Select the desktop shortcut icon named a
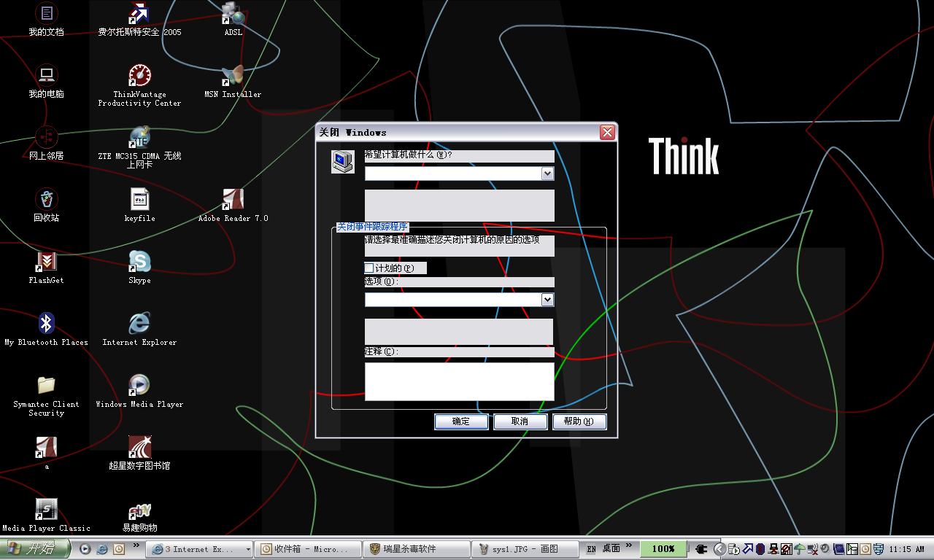This screenshot has height=560, width=934. point(46,453)
